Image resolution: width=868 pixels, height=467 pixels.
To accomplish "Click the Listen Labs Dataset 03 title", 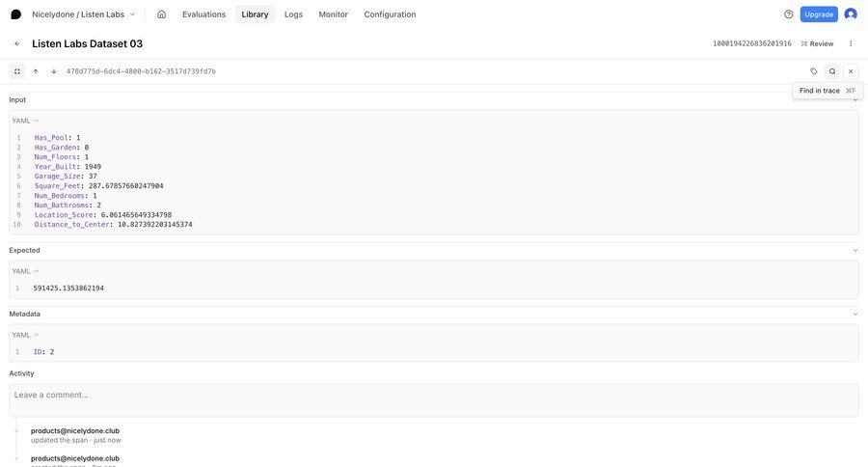I will [88, 43].
